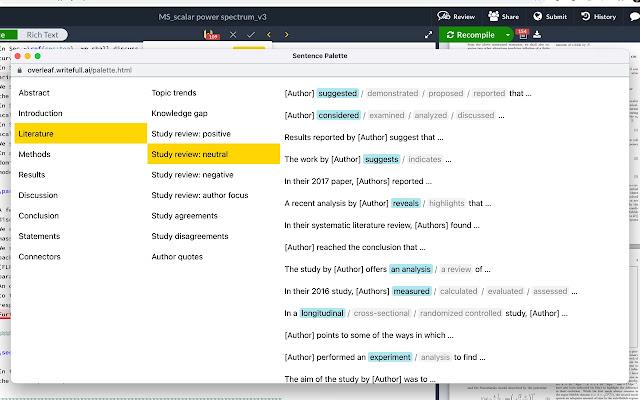Open the Recompile dropdown arrow
This screenshot has height=400, width=640.
(508, 35)
